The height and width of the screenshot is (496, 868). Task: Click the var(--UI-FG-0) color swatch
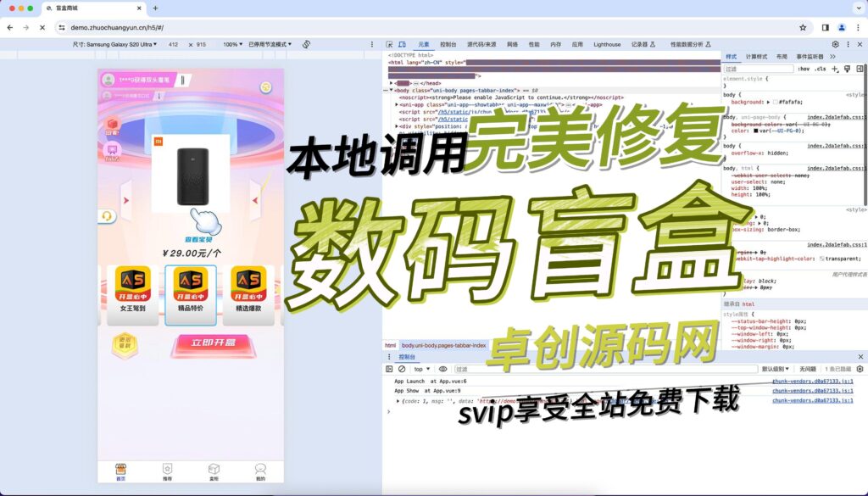(756, 131)
